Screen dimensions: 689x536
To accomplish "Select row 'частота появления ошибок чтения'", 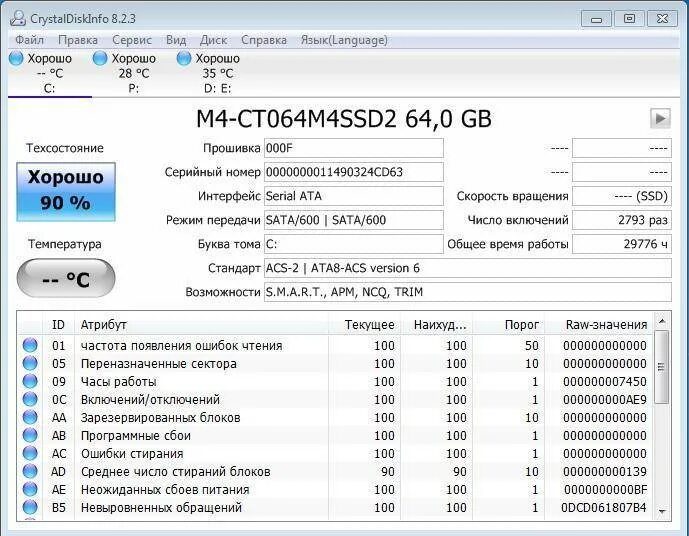I will (x=335, y=345).
